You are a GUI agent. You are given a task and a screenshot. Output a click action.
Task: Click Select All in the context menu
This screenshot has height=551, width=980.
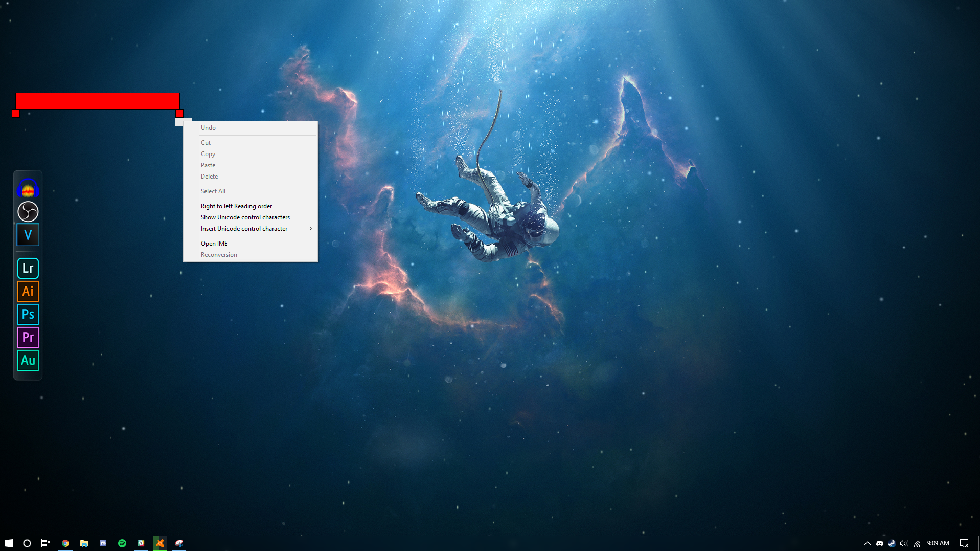click(x=250, y=191)
